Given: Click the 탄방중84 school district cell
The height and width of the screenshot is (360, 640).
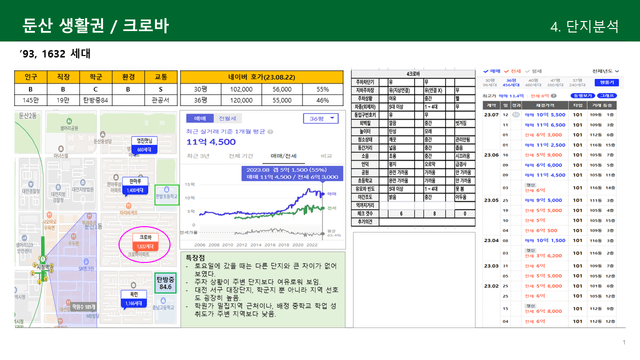Looking at the screenshot, I should point(96,100).
